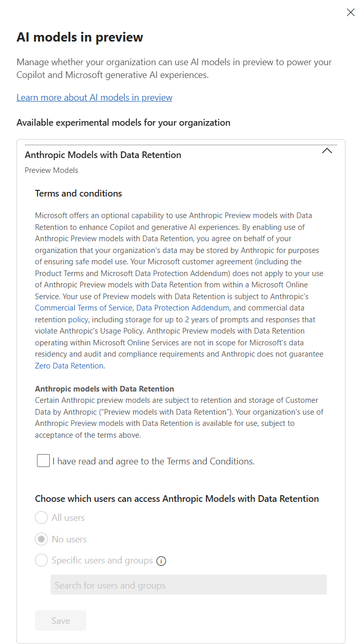Click the 'No users' option label text
362x644 pixels.
point(69,539)
